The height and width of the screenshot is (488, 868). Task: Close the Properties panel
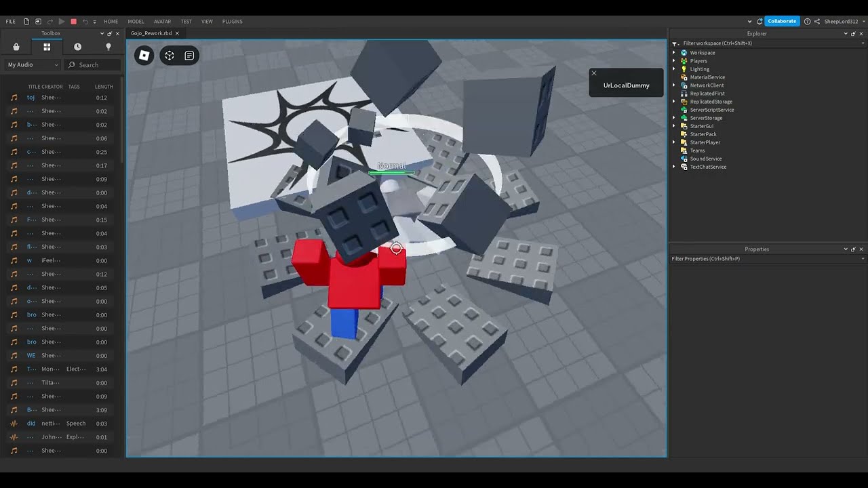[x=861, y=249]
